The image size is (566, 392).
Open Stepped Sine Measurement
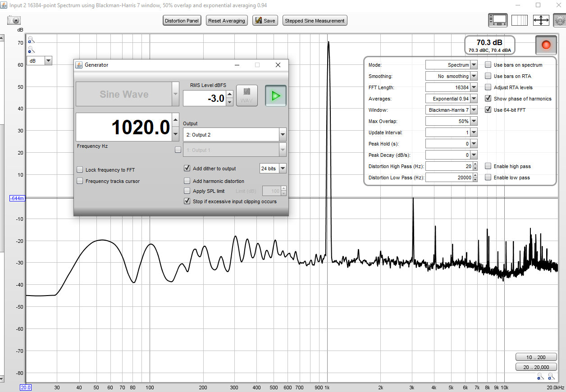315,21
